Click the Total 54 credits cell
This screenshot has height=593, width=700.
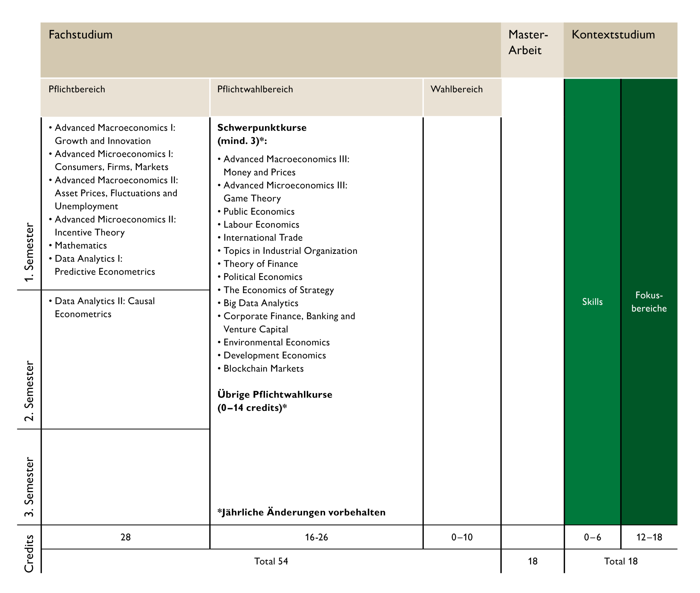271,561
